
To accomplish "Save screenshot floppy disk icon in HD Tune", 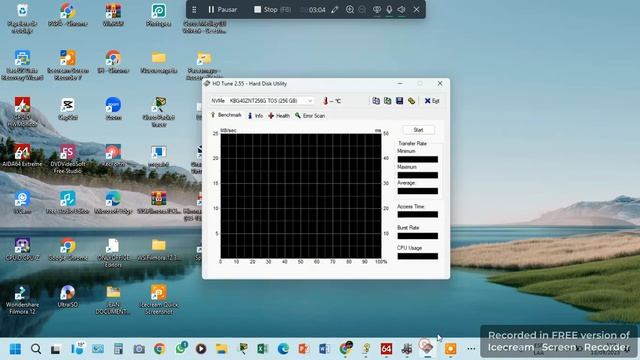I will point(399,101).
